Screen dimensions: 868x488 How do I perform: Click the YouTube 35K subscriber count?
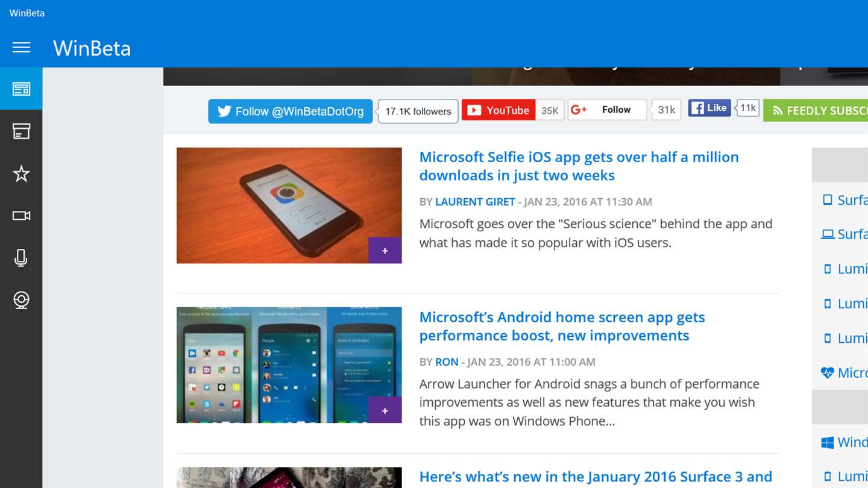(x=550, y=110)
